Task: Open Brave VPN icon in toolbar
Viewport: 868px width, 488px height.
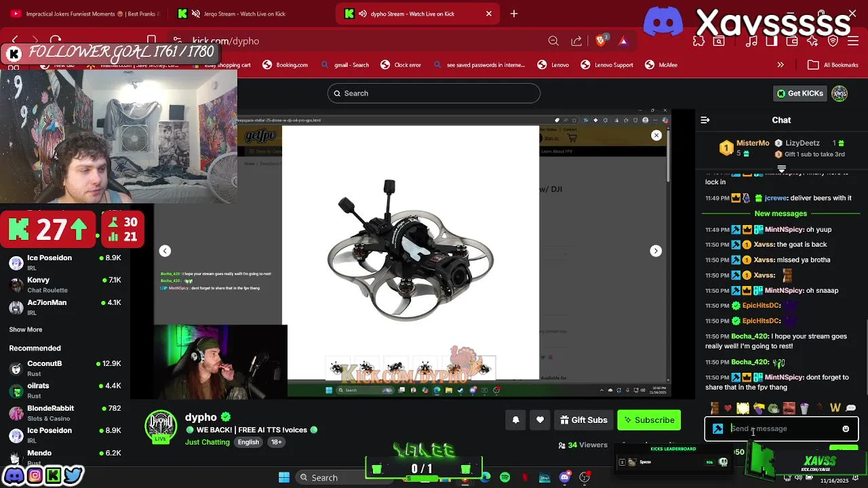Action: point(833,41)
